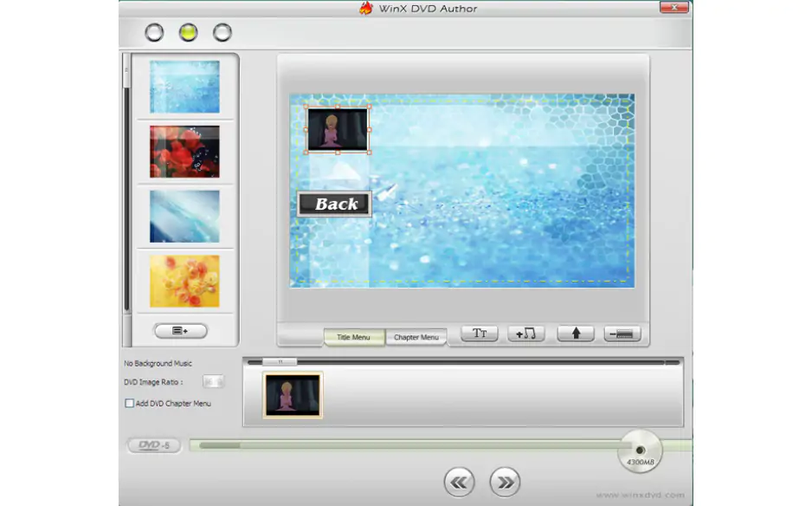This screenshot has height=506, width=812.
Task: Switch to the Title Menu tab
Action: (354, 337)
